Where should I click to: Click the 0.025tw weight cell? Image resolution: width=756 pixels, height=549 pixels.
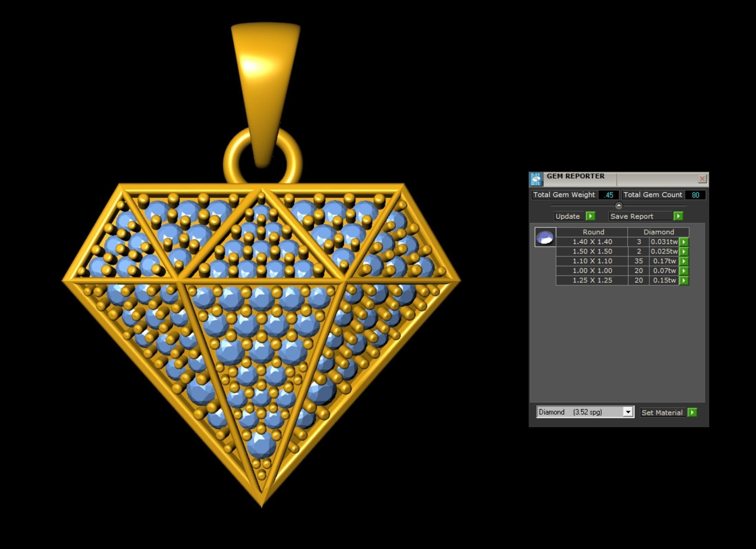click(x=664, y=252)
